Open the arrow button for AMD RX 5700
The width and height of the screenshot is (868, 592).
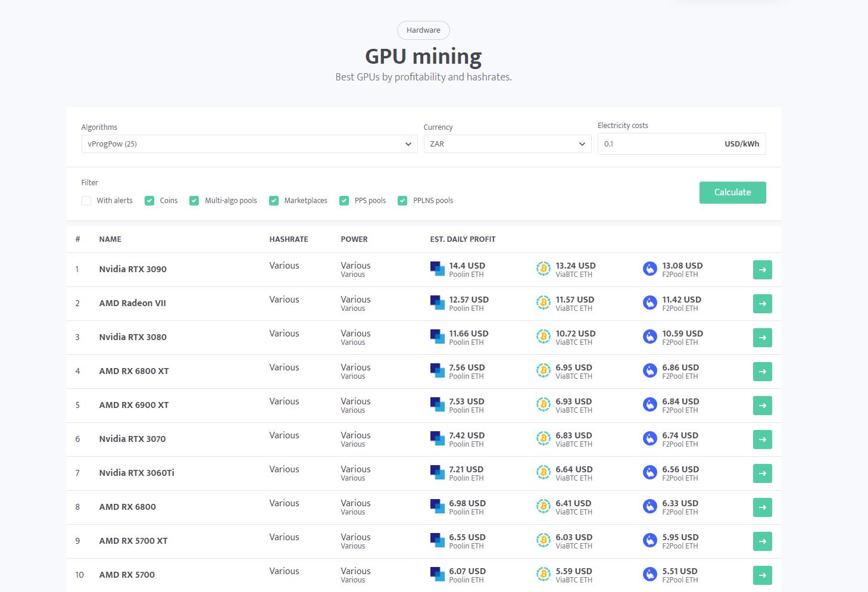pos(762,575)
